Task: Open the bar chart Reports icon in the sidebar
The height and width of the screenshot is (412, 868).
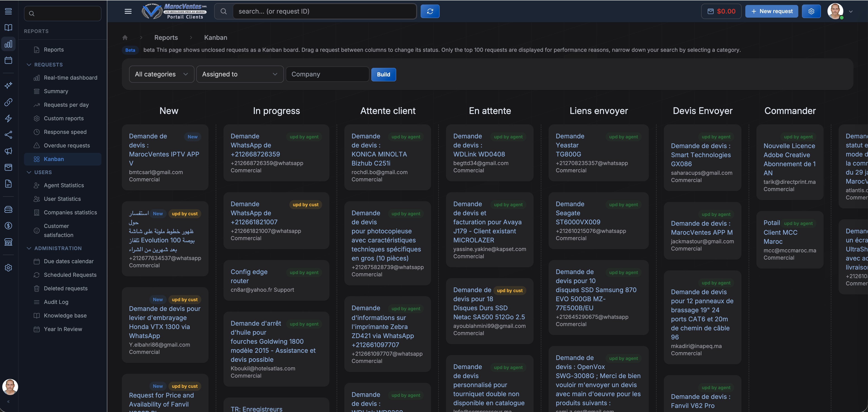Action: click(x=8, y=43)
